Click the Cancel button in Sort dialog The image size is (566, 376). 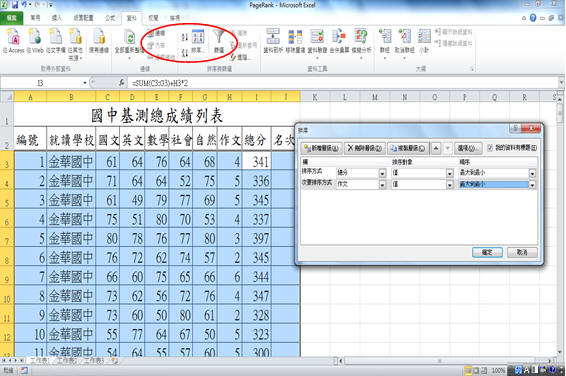(522, 252)
